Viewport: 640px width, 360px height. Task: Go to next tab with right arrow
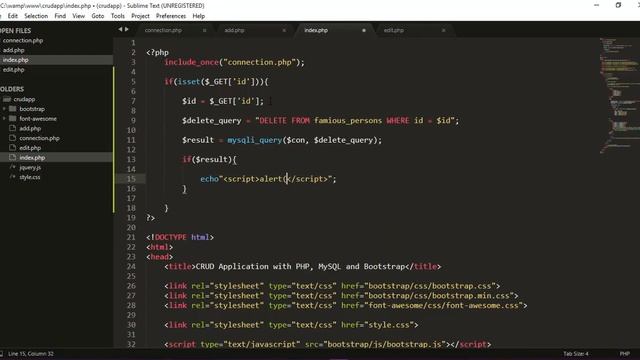(x=127, y=29)
